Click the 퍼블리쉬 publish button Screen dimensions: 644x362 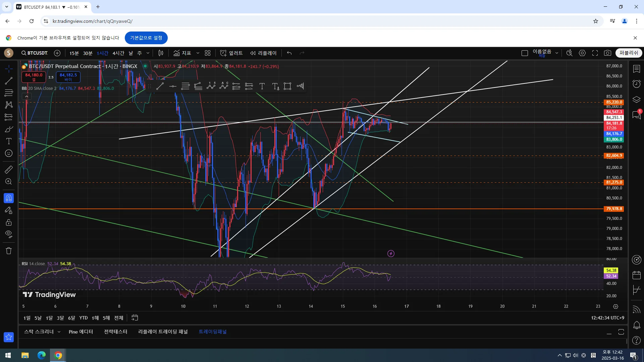click(x=629, y=53)
